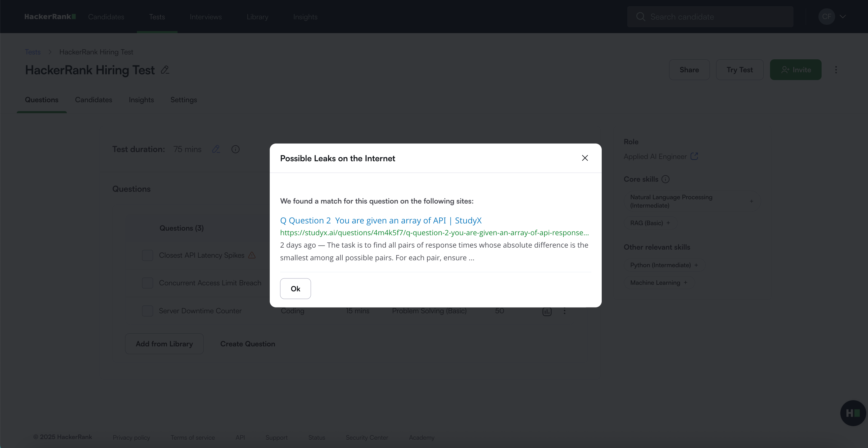Switch to the Settings tab
The width and height of the screenshot is (868, 448).
pos(183,100)
